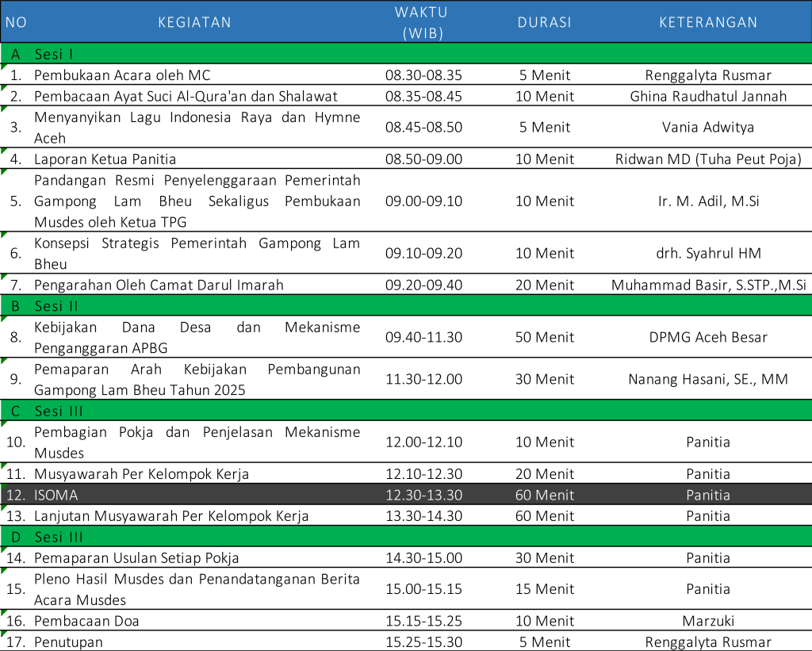The height and width of the screenshot is (651, 812).
Task: Select Kebijakan Dana Desa dan Mekanisme cell
Action: pyautogui.click(x=197, y=337)
